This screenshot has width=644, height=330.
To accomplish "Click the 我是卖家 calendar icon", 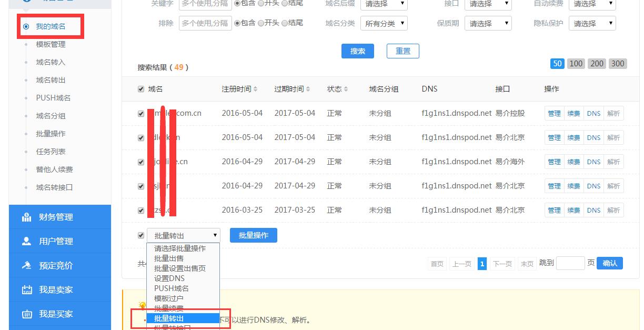I will click(27, 289).
